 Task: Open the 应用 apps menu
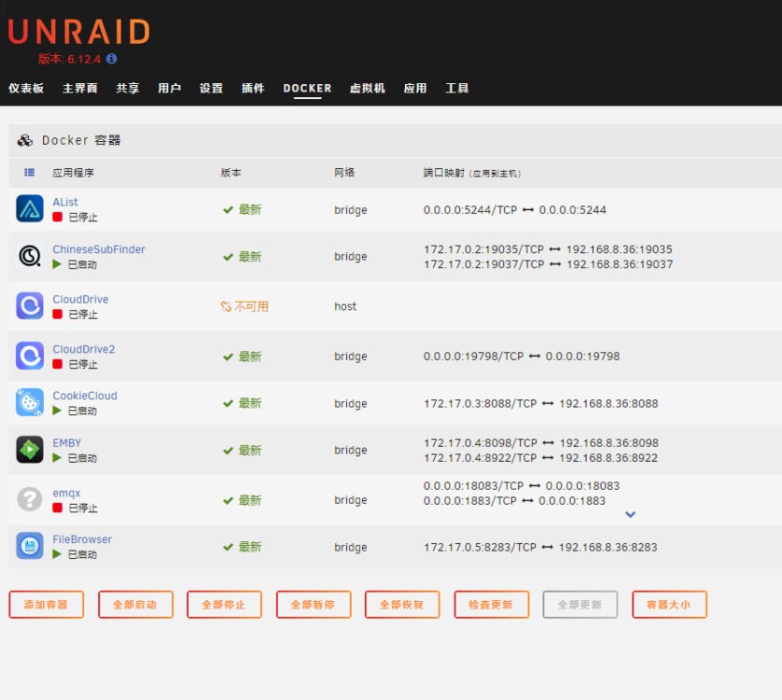click(415, 89)
